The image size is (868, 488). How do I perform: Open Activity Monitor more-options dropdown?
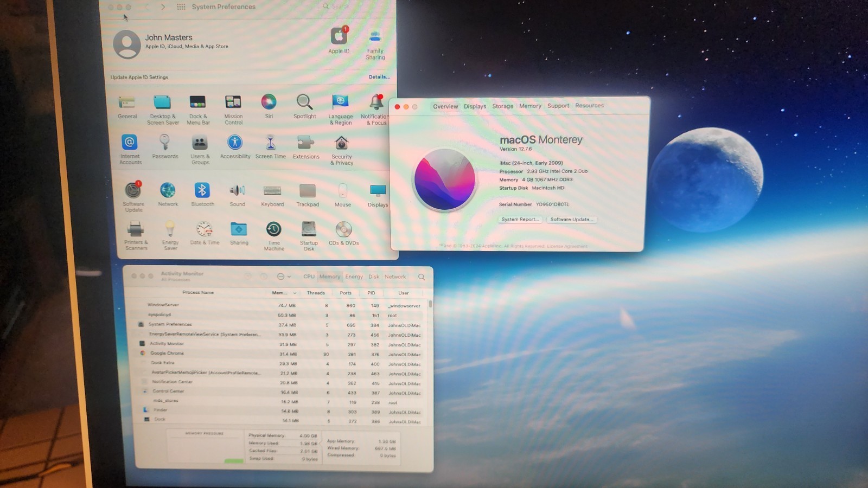pyautogui.click(x=284, y=277)
